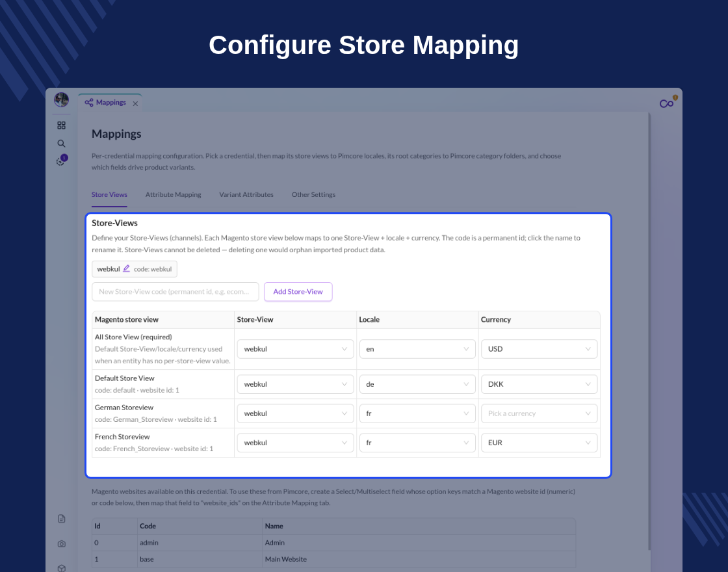Click the Default Store View row label

point(124,378)
